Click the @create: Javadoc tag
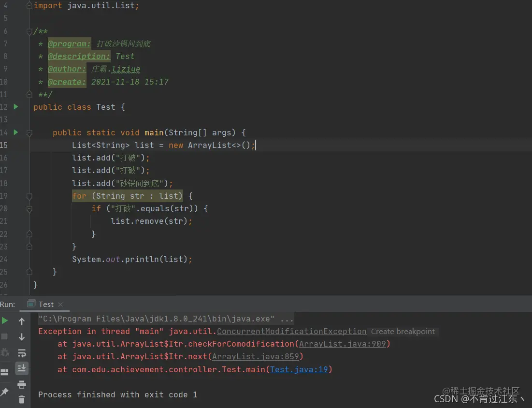This screenshot has width=532, height=408. coord(67,82)
